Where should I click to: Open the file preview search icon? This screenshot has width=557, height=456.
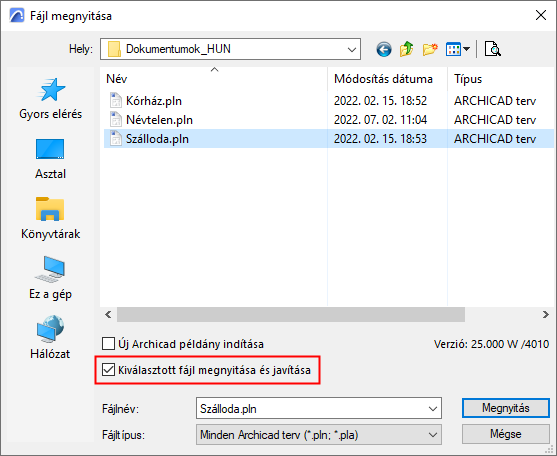[493, 49]
